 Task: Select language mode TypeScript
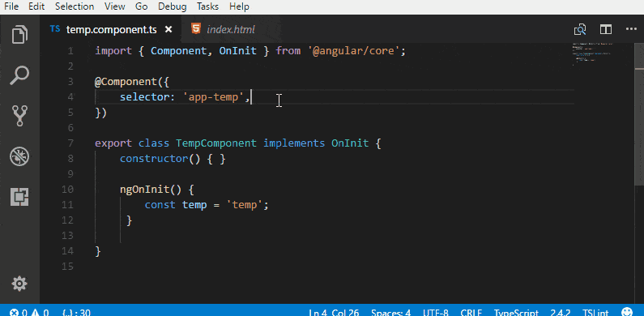click(516, 313)
